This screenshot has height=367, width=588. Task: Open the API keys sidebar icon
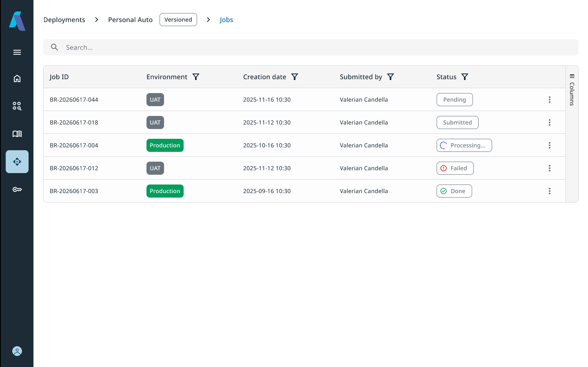tap(17, 189)
